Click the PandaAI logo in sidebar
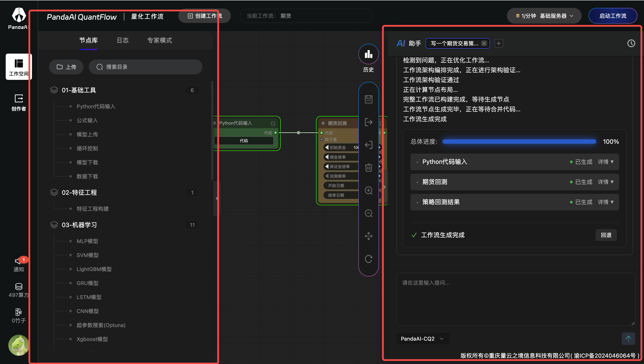Screen dimensions: 644x364 19,18
